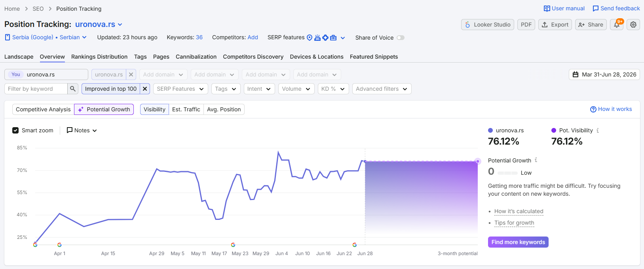Switch to the Rankings Distribution tab

coord(99,57)
